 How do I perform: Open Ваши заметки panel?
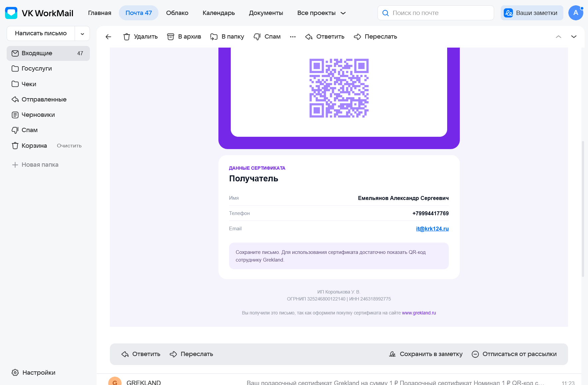[532, 13]
